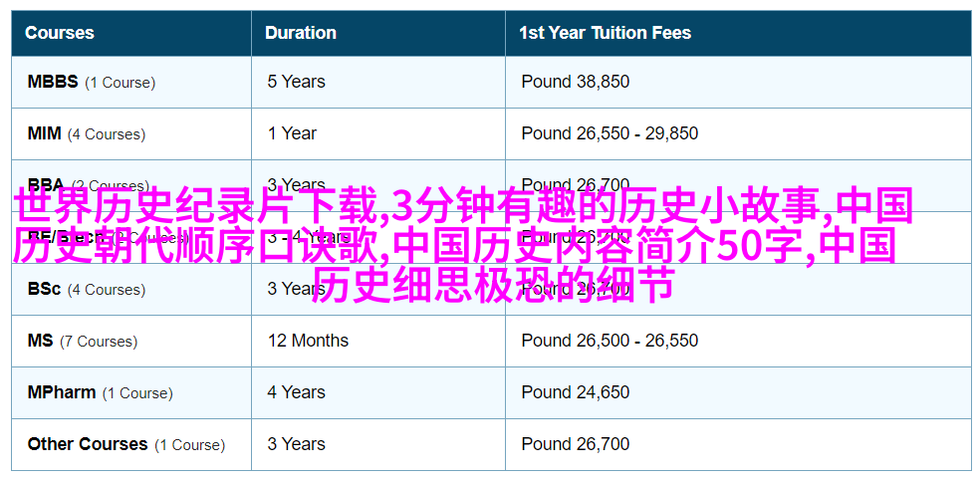Viewport: 980px width, 481px height.
Task: Click the Pound 38,850 fee cell
Action: point(576,82)
